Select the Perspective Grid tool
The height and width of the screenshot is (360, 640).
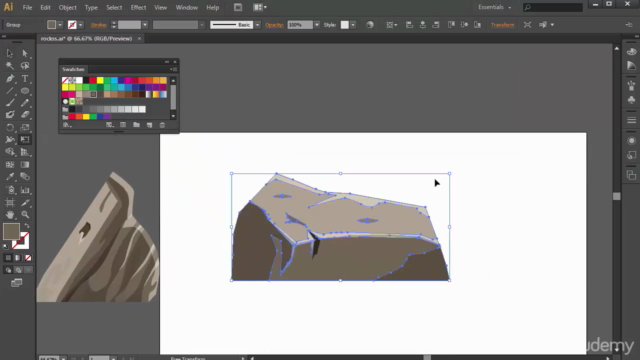(x=25, y=152)
